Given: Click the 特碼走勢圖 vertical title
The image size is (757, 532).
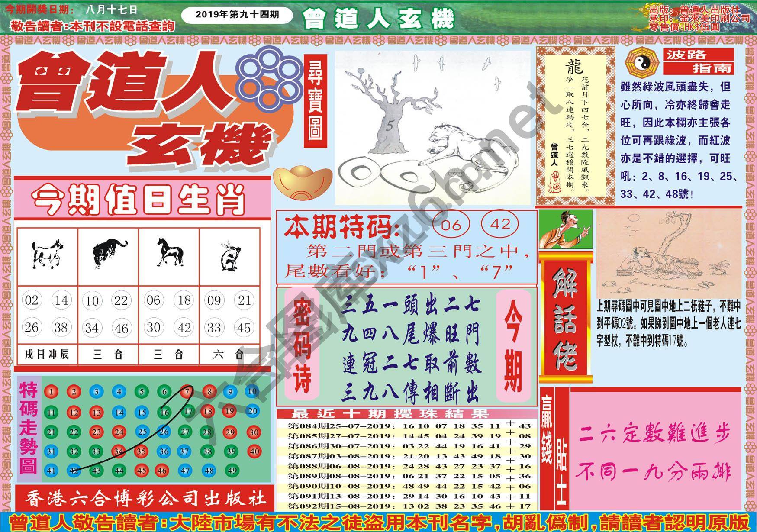Looking at the screenshot, I should pos(29,428).
